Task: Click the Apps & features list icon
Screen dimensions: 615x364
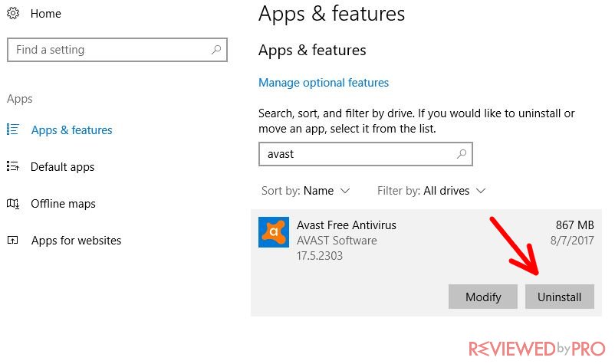Action: 12,130
